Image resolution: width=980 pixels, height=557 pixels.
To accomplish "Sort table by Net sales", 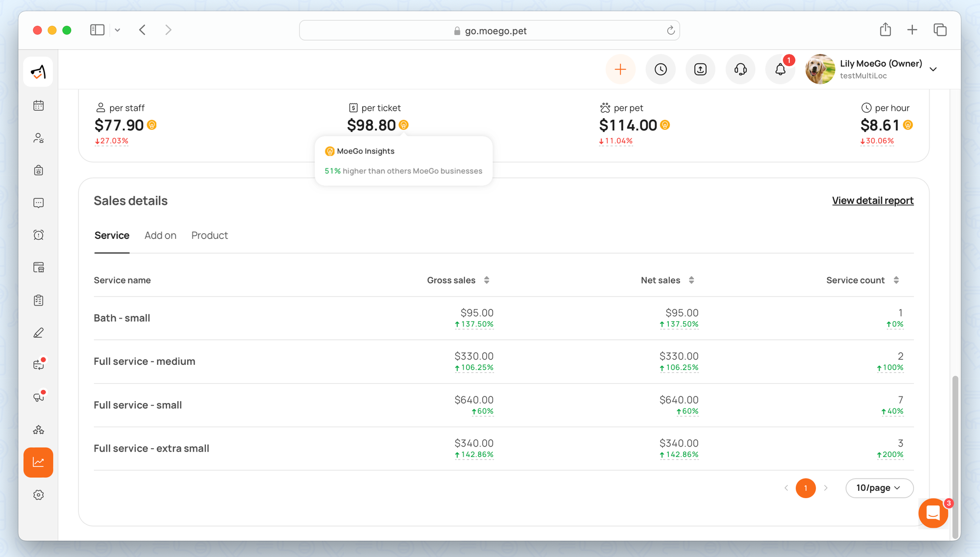I will pyautogui.click(x=691, y=280).
